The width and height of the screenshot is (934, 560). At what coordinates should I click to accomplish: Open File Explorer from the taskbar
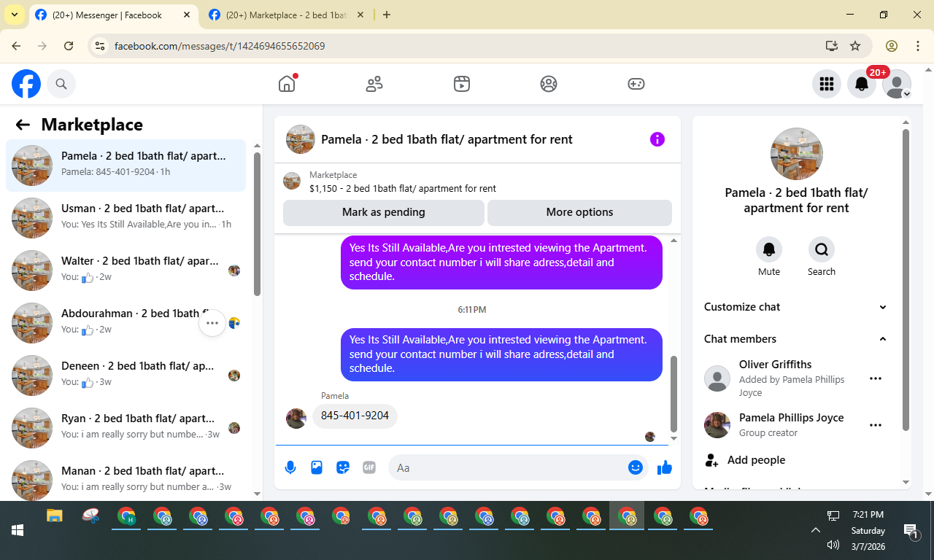[55, 517]
